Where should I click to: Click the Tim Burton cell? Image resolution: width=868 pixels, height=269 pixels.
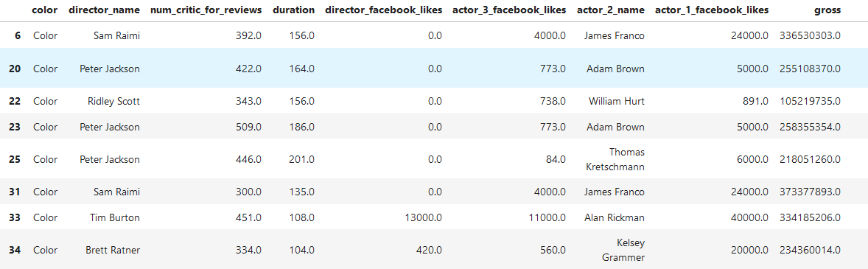click(115, 217)
